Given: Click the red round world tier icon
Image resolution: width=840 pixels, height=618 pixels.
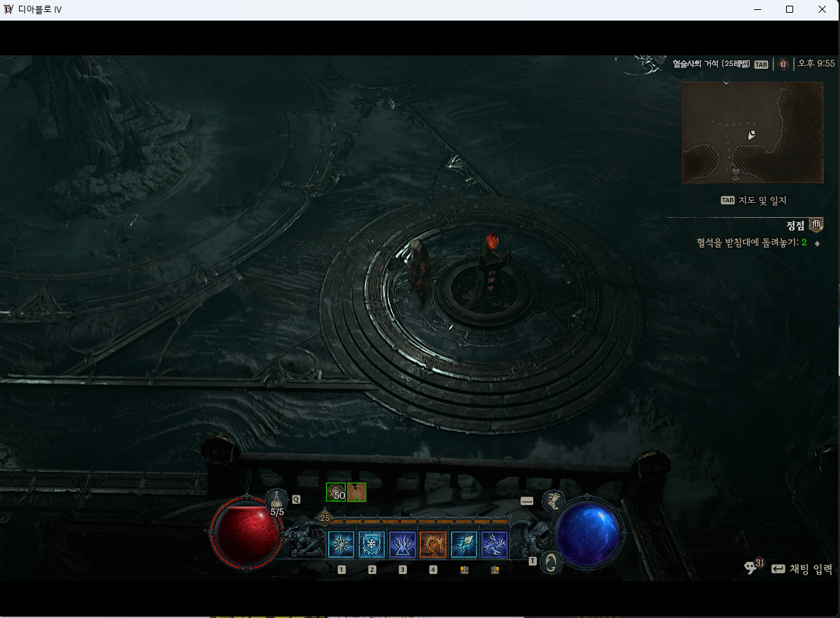Looking at the screenshot, I should tap(783, 65).
